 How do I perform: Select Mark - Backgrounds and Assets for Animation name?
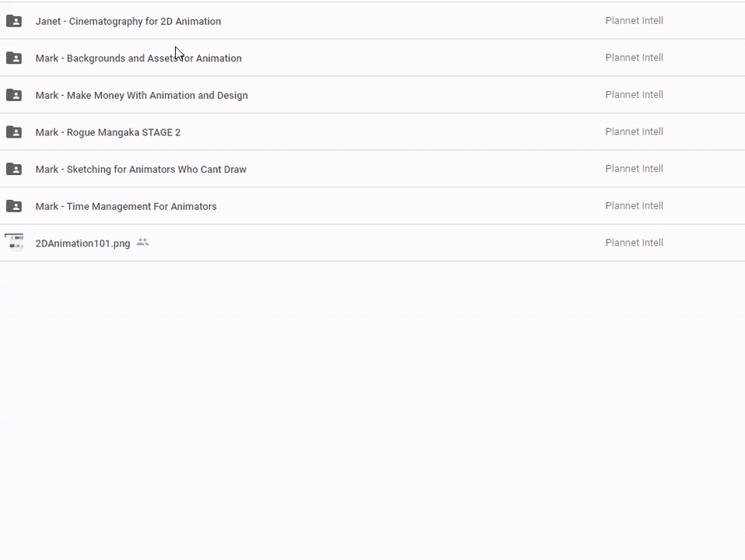pos(138,58)
